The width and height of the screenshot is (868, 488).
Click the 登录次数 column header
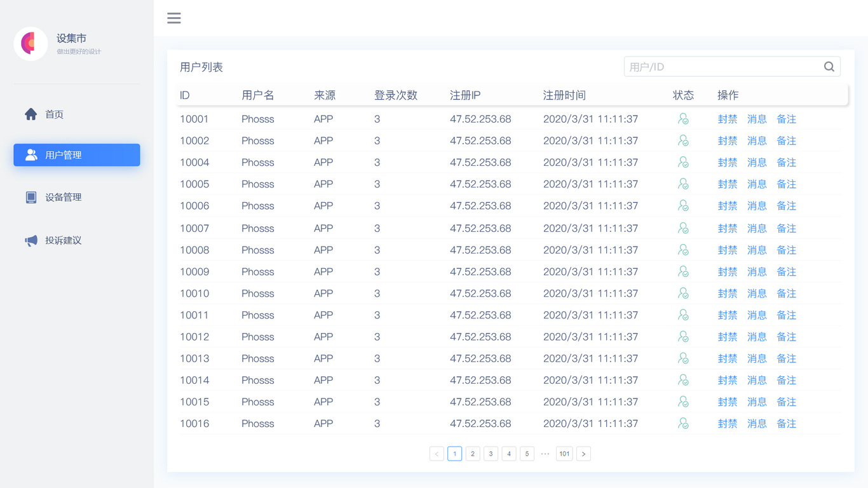[x=396, y=95]
